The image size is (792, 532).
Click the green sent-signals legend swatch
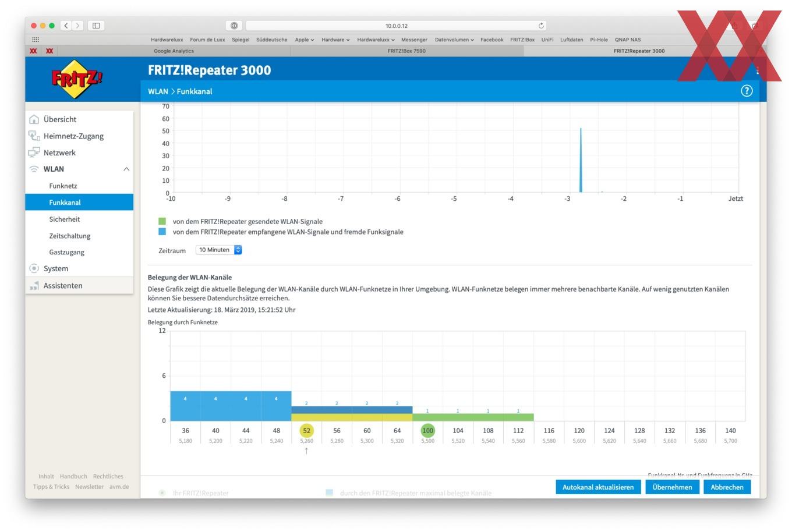(162, 221)
